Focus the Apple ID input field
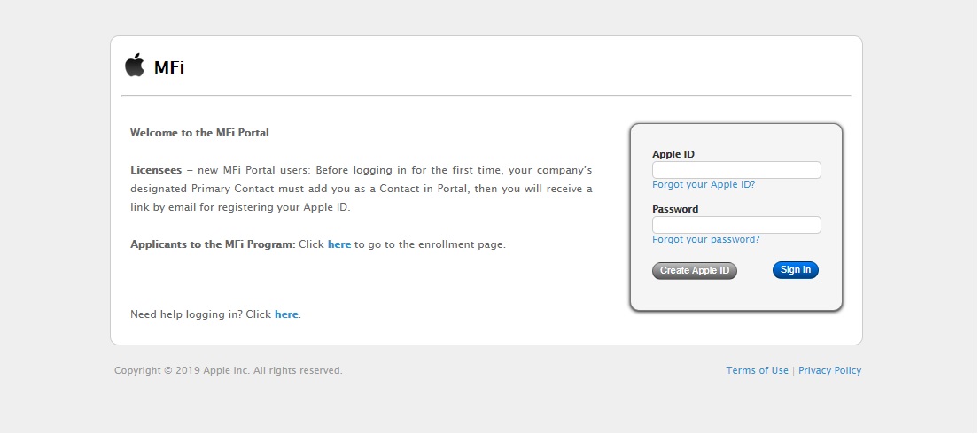Image resolution: width=980 pixels, height=434 pixels. click(735, 170)
